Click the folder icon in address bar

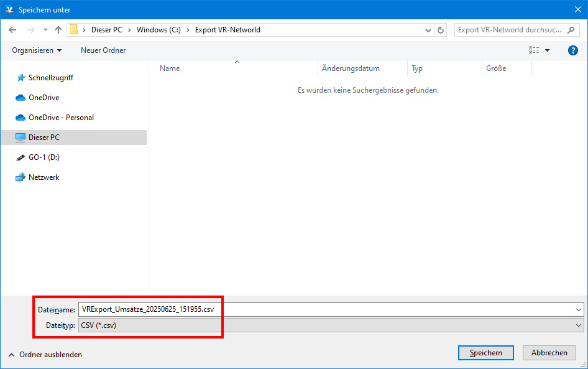73,30
